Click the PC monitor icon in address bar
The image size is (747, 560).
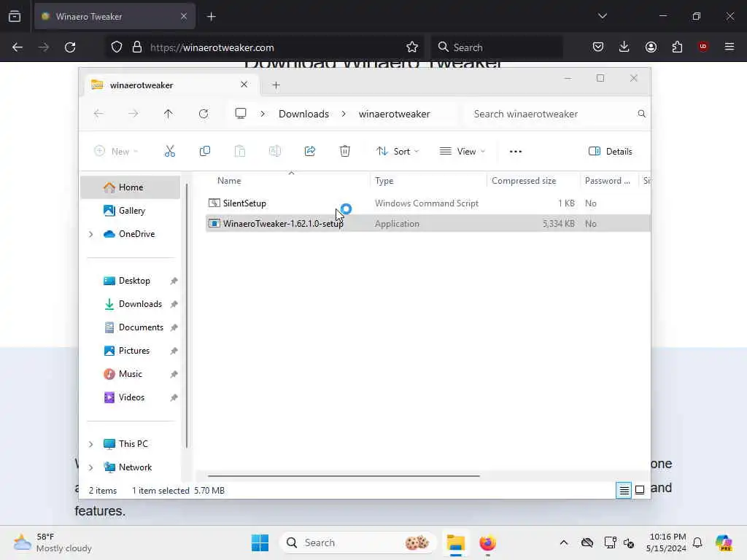coord(241,114)
